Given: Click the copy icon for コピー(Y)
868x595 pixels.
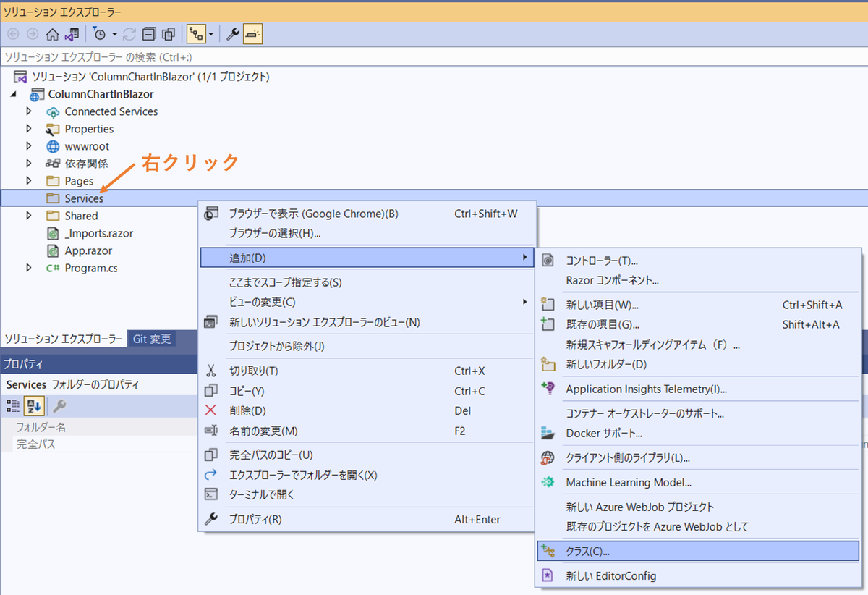Looking at the screenshot, I should 211,391.
